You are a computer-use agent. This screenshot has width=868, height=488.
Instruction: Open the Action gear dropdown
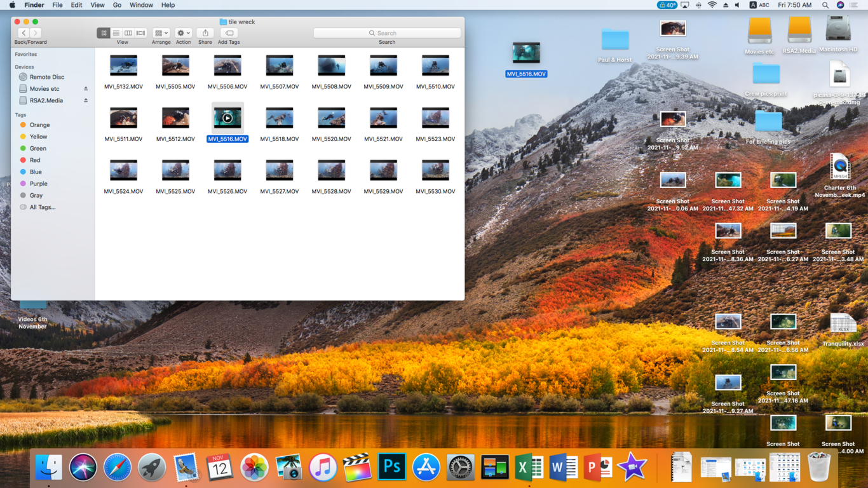[183, 33]
